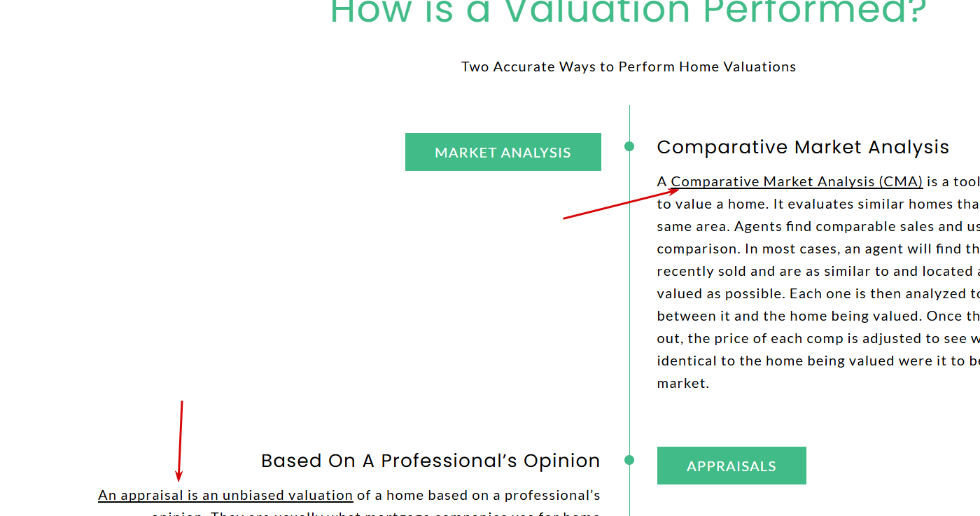980x516 pixels.
Task: Select the green timeline dot beside APPRAISALS
Action: 629,460
